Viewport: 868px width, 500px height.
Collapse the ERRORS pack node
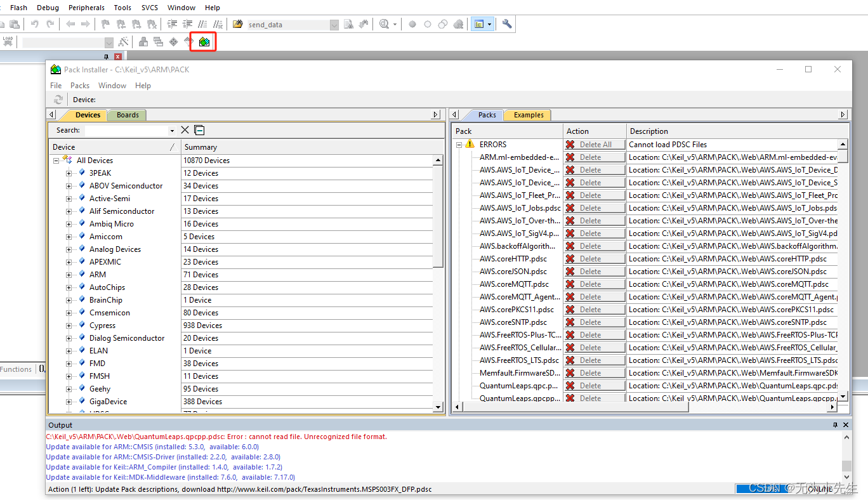[x=459, y=145]
